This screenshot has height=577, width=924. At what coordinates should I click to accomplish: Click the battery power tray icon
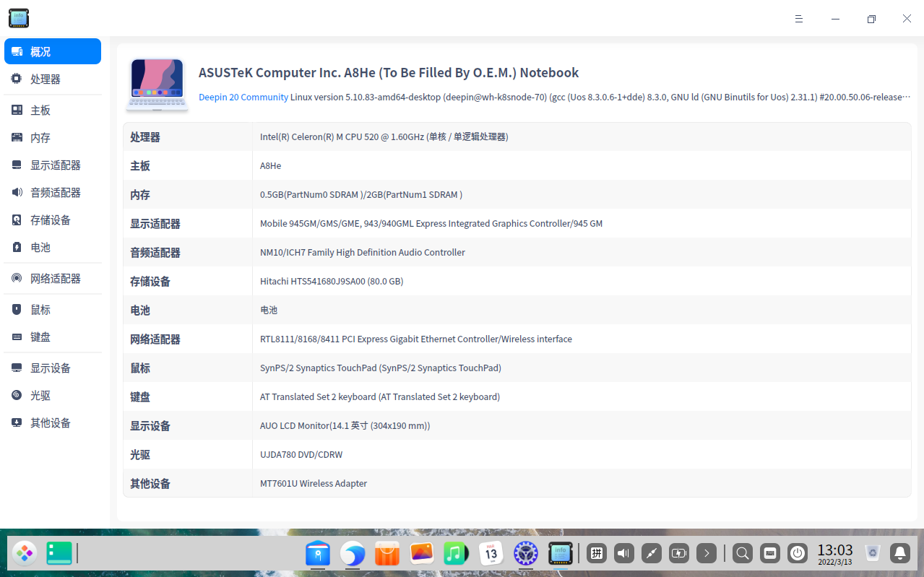pos(679,554)
